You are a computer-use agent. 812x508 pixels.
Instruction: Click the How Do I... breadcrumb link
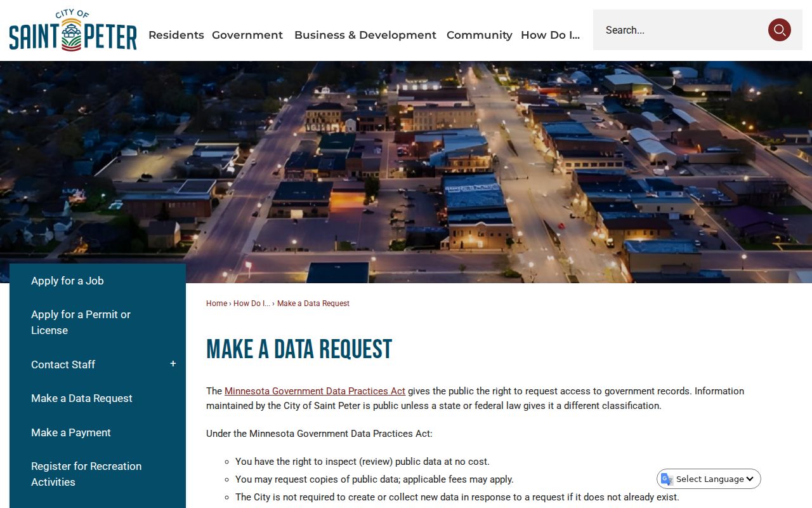[252, 304]
